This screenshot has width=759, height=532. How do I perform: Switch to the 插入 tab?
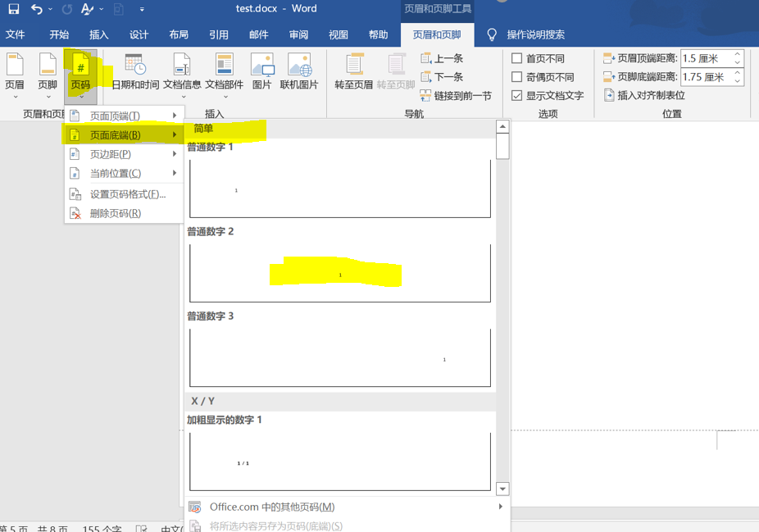tap(98, 34)
